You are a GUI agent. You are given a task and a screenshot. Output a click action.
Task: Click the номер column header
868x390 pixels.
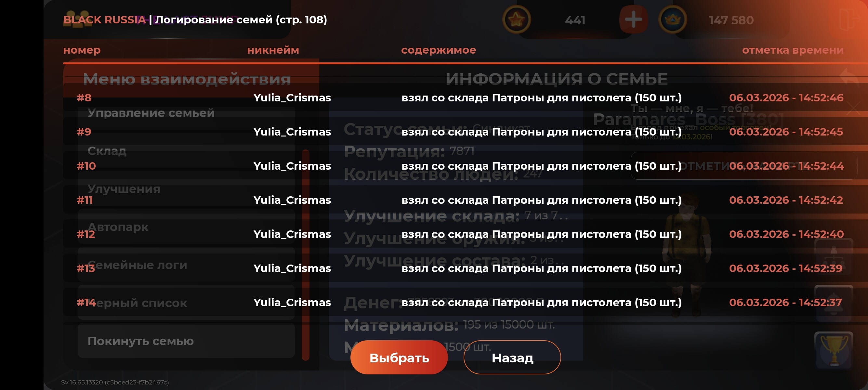click(82, 50)
